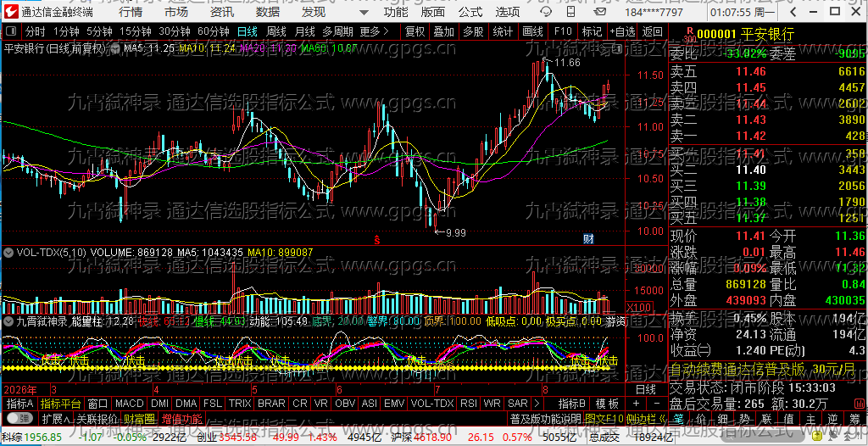
Task: Switch to the MACD indicator tab
Action: [129, 404]
